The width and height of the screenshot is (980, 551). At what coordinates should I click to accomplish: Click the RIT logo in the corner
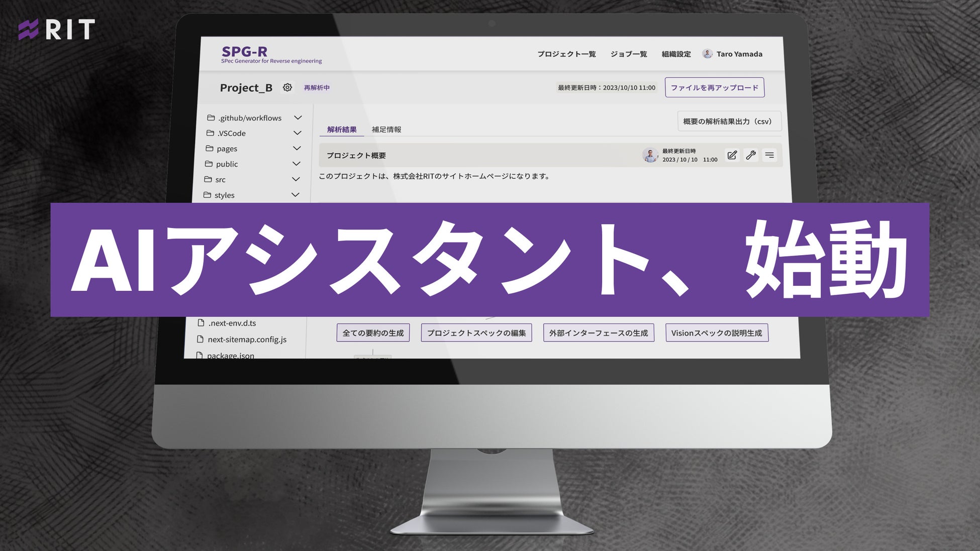tap(56, 30)
